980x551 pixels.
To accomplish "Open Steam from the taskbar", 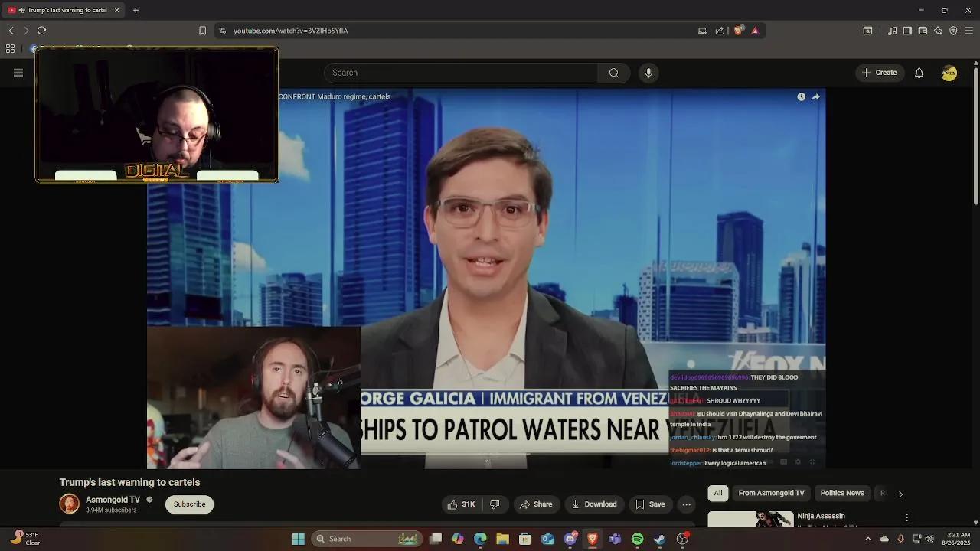I will 659,539.
